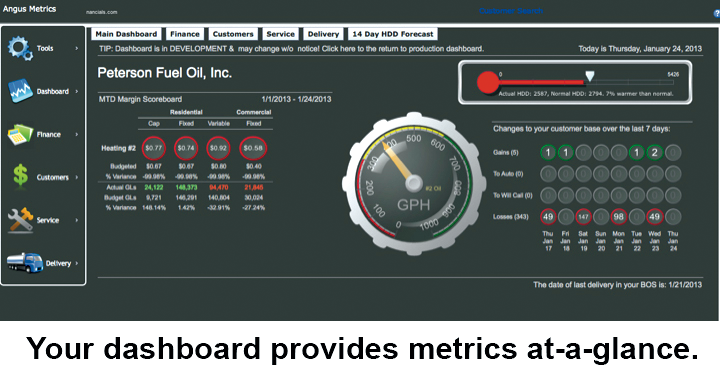Click To Will Call circle for Thu Jan 17

[x=548, y=196]
